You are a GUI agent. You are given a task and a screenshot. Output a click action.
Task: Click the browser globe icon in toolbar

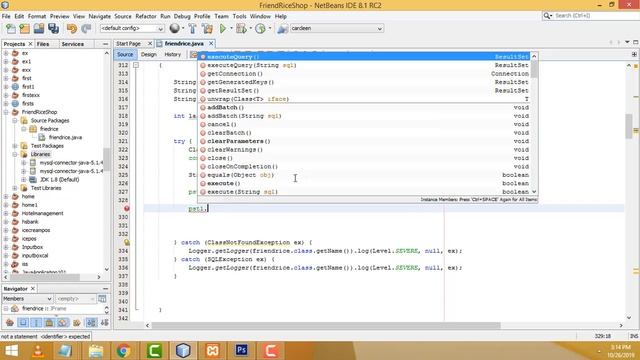[175, 28]
